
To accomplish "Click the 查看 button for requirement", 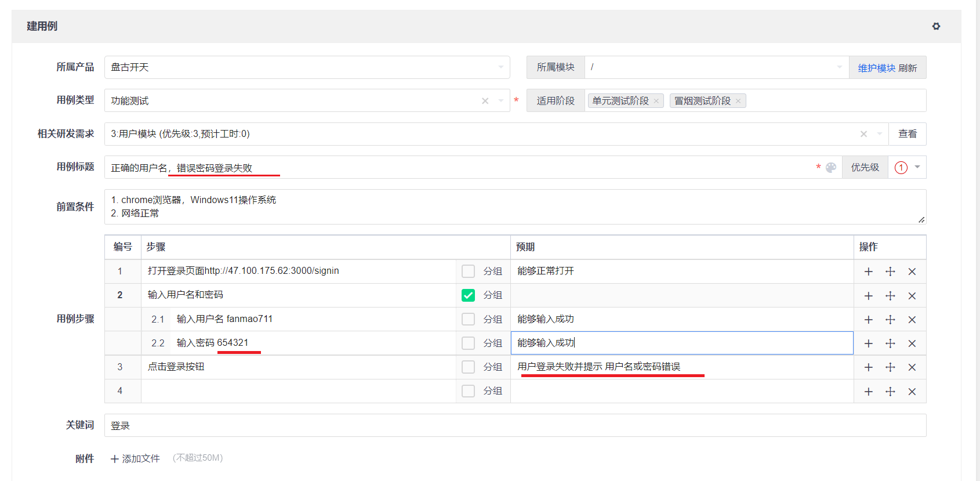I will coord(908,134).
